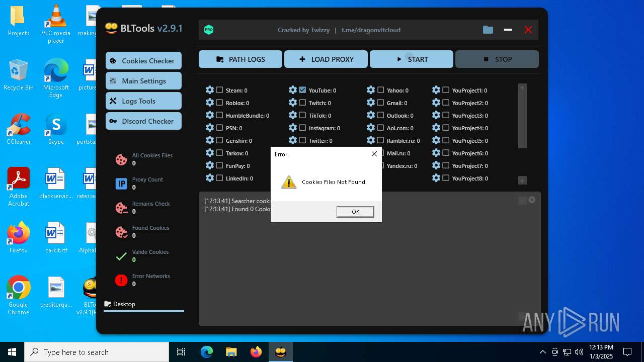Screen dimensions: 644x362
Task: Open settings gear for Outlook
Action: (371, 115)
